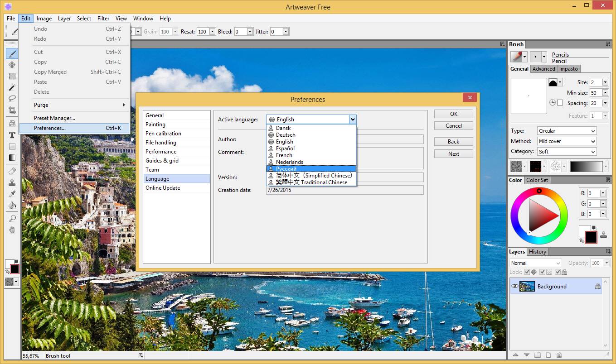Open the brush Size value dropdown
The height and width of the screenshot is (364, 616).
tap(605, 82)
